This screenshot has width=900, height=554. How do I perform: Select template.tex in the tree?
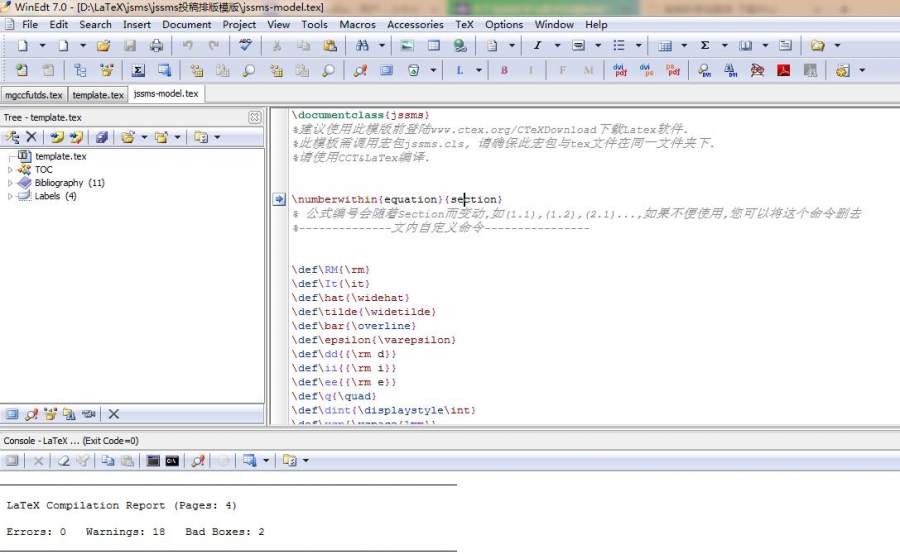pyautogui.click(x=60, y=156)
